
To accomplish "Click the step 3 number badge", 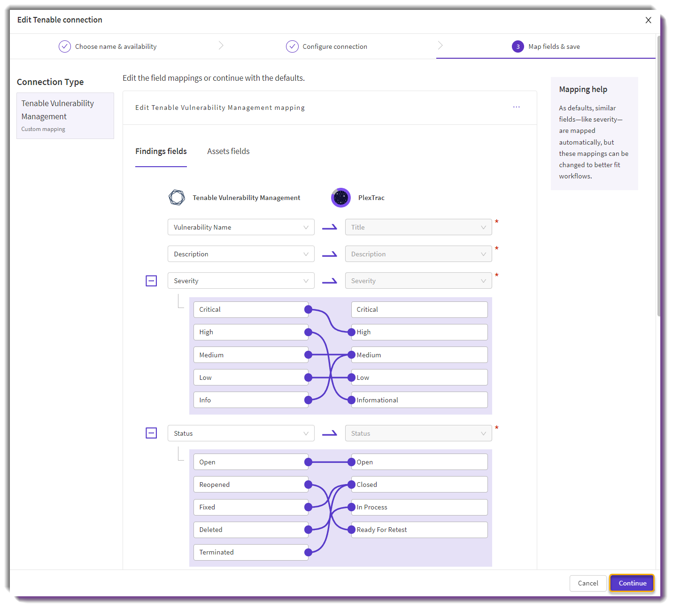I will pos(518,46).
